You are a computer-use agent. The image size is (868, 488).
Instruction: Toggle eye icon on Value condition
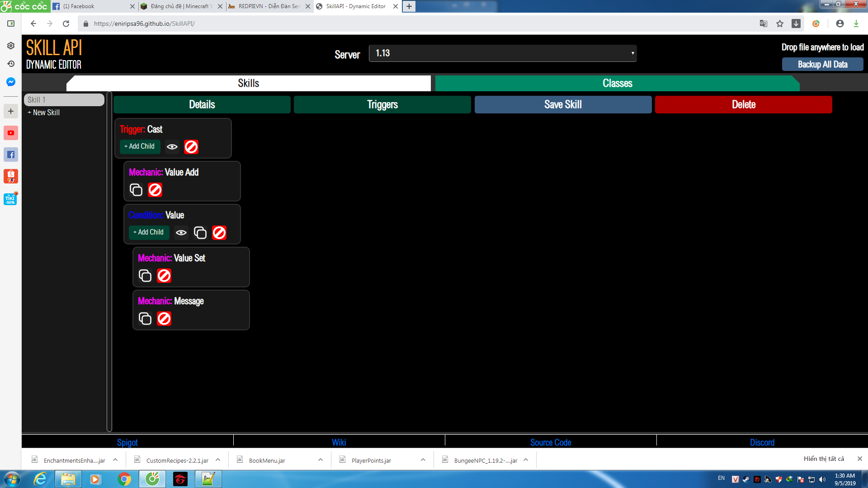[181, 233]
